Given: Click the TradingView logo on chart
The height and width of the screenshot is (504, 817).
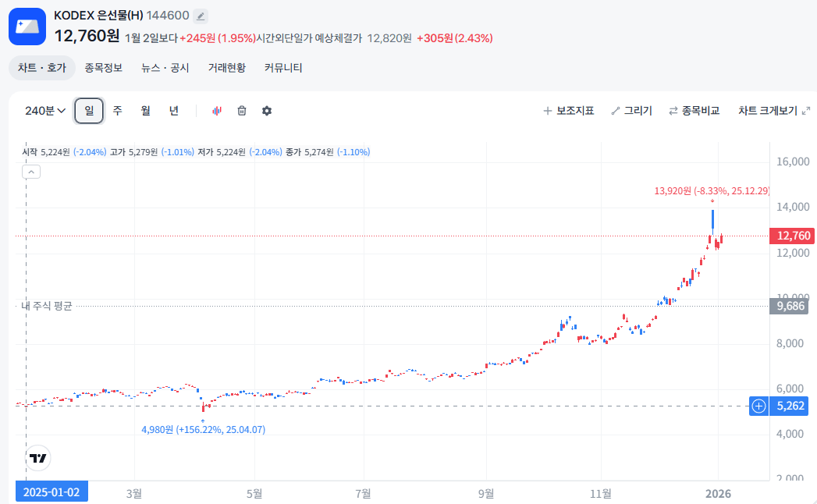Looking at the screenshot, I should tap(37, 458).
